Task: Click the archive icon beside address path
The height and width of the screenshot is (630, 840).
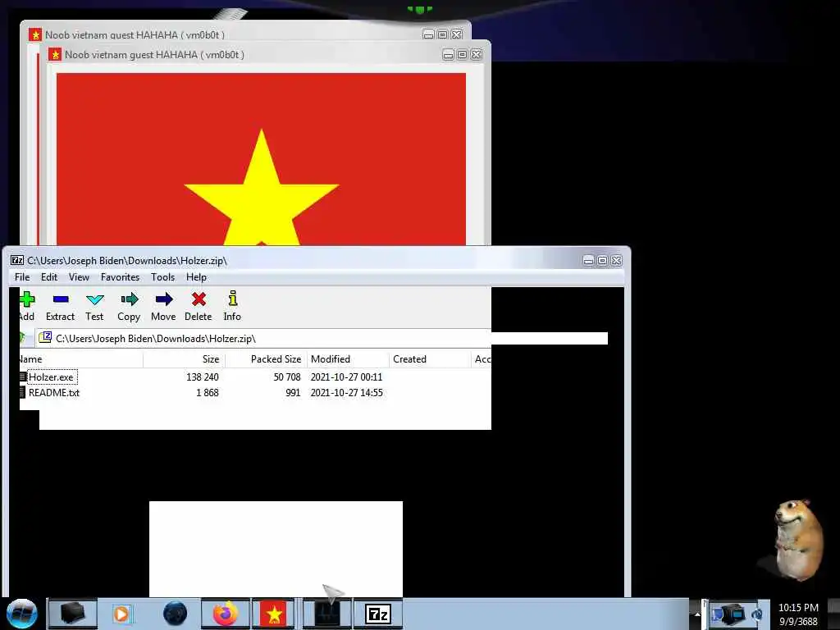Action: [46, 337]
